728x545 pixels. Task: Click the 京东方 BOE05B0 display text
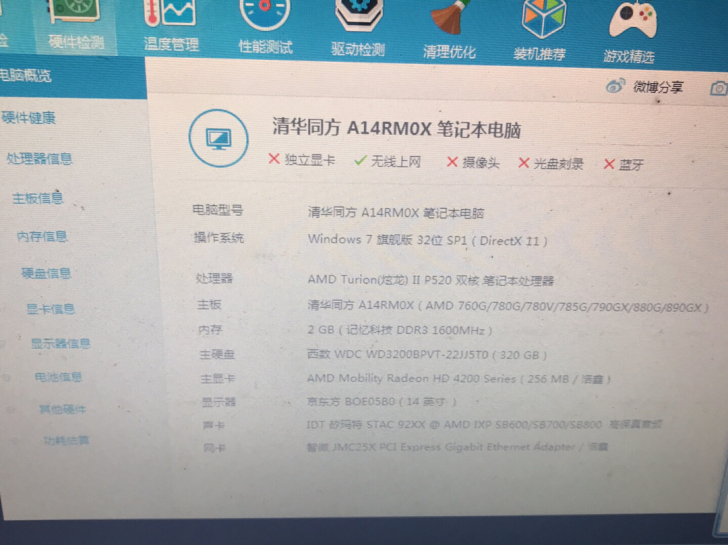click(381, 402)
